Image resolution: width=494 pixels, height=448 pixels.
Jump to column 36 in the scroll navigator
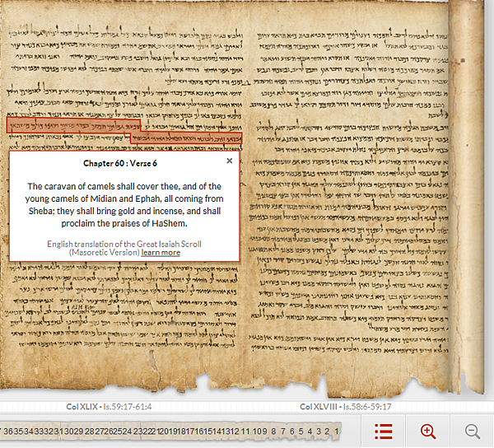[x=8, y=432]
